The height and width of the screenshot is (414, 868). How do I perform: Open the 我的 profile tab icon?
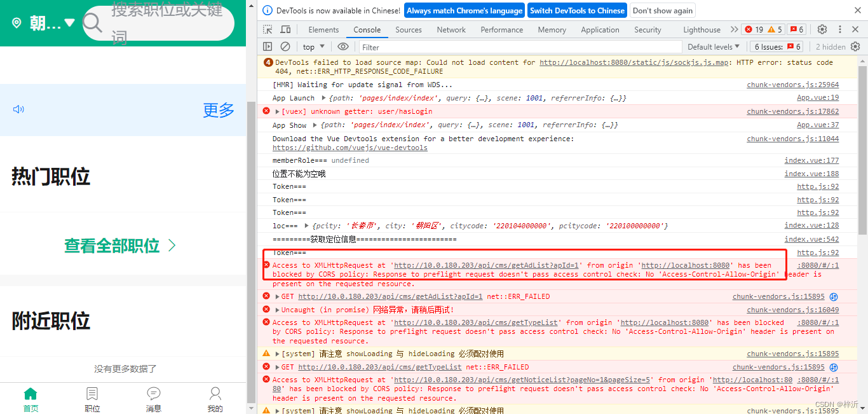215,394
